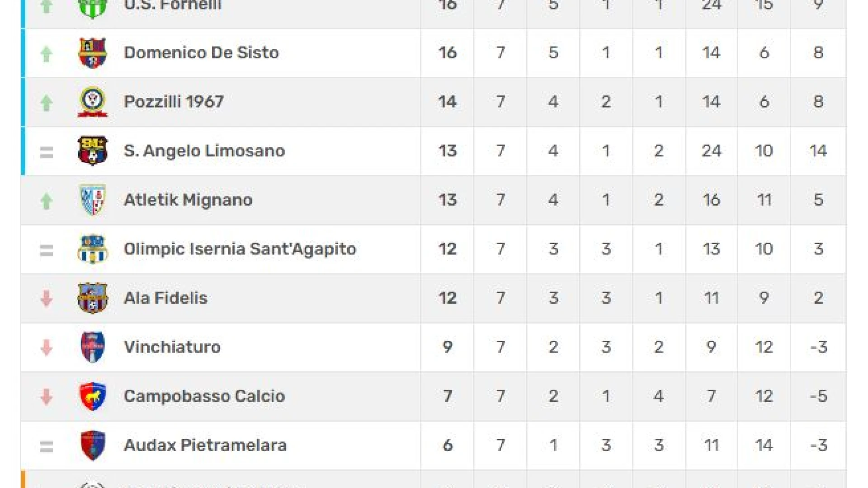Click the red down arrow beside Vinchiaturo
The width and height of the screenshot is (868, 488).
pos(46,347)
